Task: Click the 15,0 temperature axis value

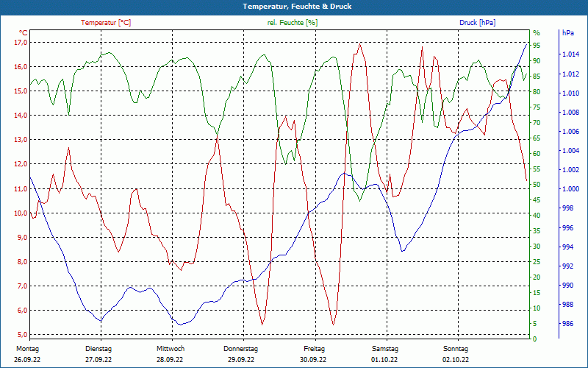Action: pos(21,91)
